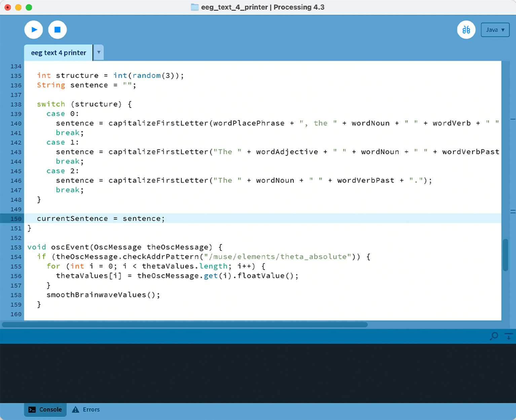Place cursor on the smoothBrainwaveValues line

tap(103, 295)
